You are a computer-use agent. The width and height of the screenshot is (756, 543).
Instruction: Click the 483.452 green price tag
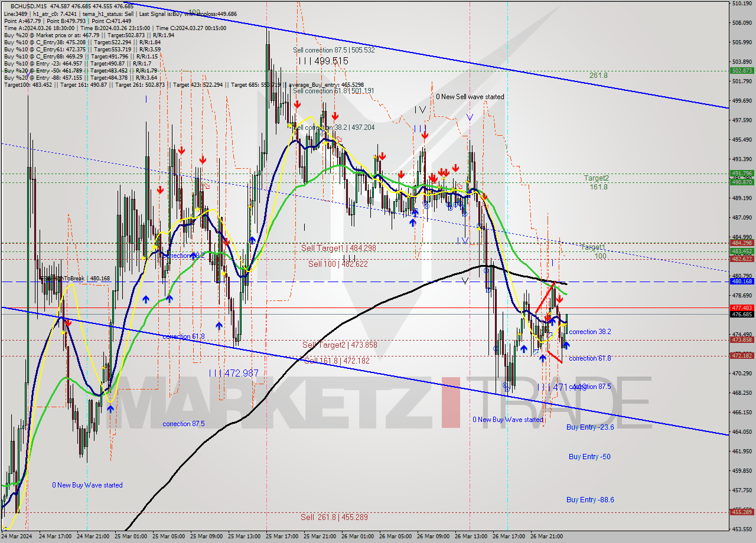click(x=742, y=251)
